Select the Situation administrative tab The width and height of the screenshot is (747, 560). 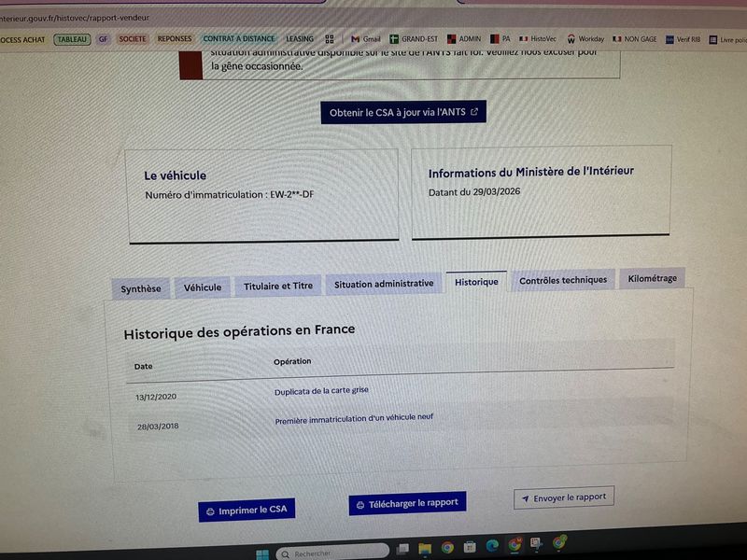click(x=384, y=284)
